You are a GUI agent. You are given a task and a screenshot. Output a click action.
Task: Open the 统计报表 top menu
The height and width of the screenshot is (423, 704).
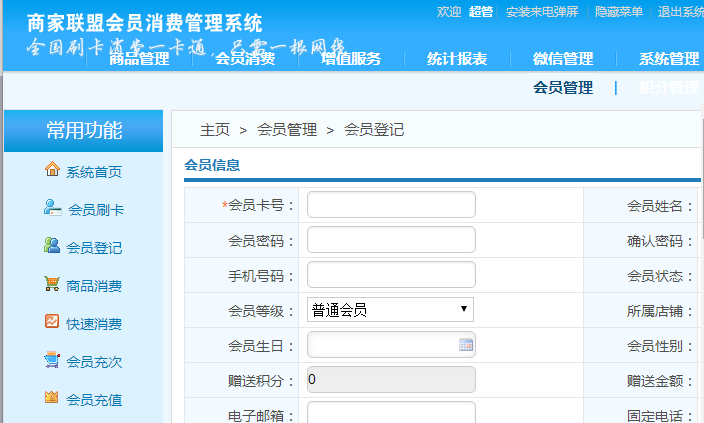coord(457,59)
